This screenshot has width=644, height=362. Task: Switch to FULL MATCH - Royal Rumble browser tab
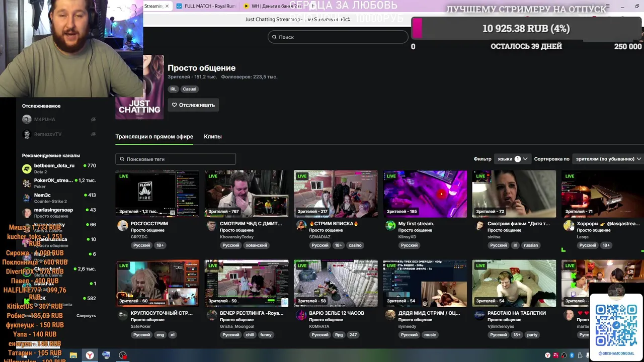click(205, 6)
